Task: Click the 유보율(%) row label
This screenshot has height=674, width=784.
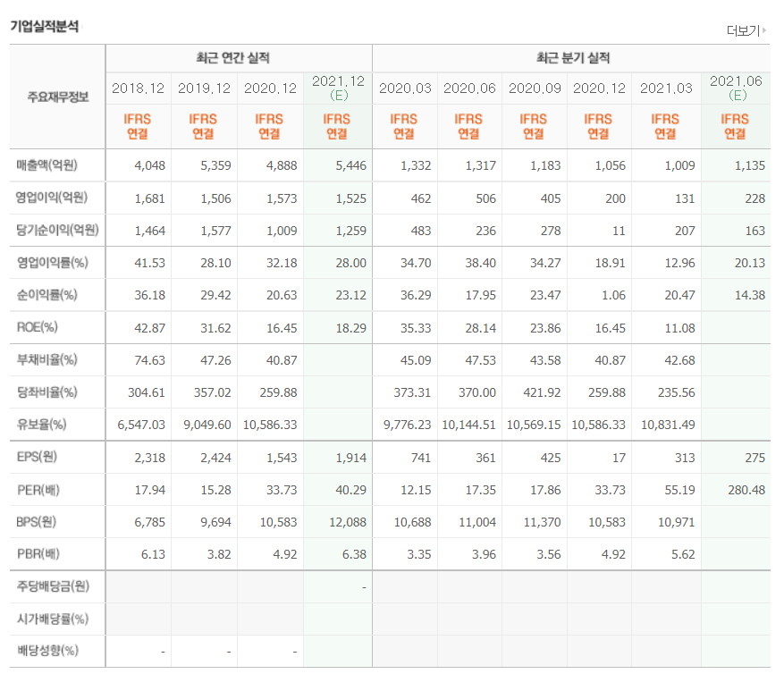Action: [41, 425]
